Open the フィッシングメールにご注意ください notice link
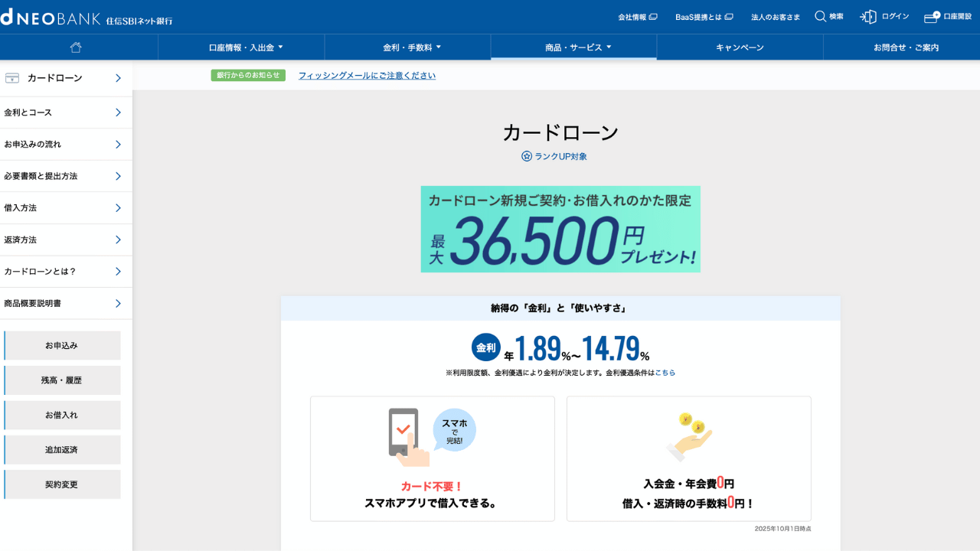The image size is (980, 551). [367, 75]
